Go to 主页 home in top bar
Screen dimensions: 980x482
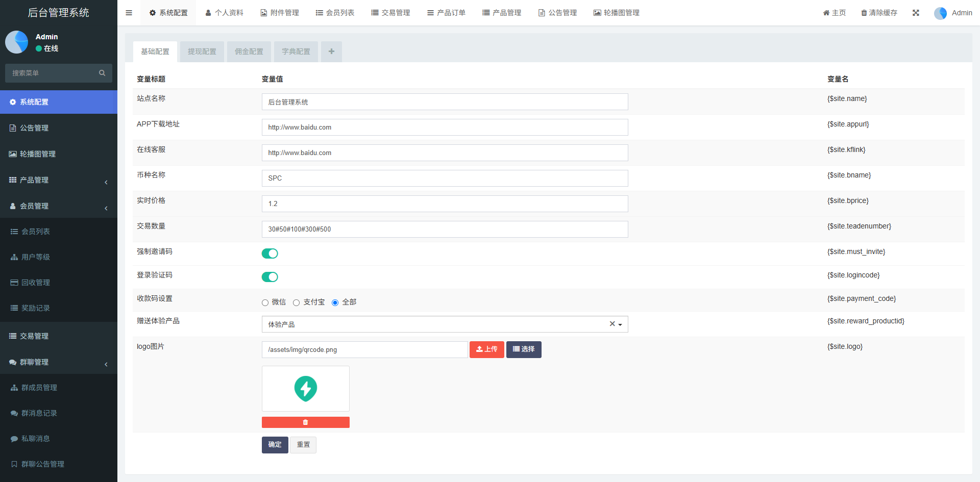[x=834, y=13]
